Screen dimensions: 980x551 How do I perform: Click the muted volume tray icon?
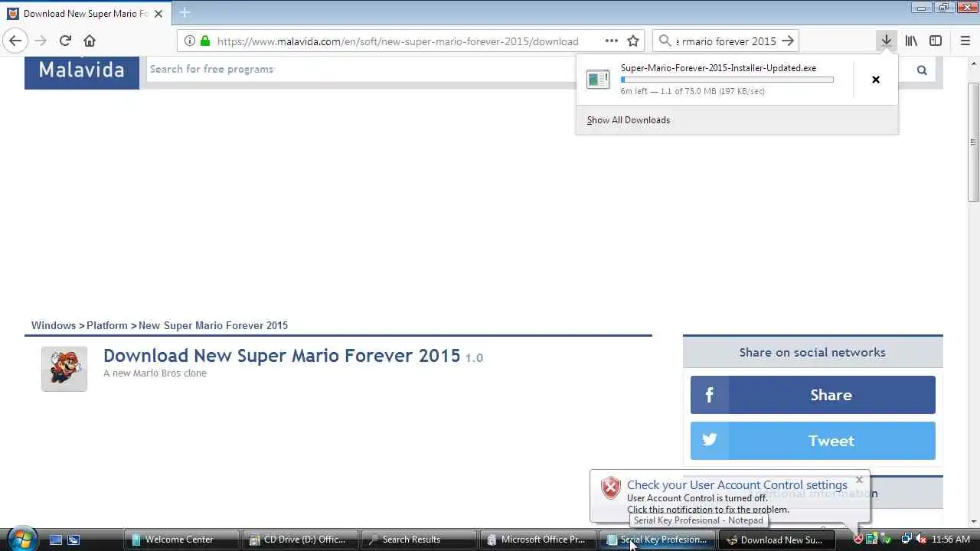point(920,540)
